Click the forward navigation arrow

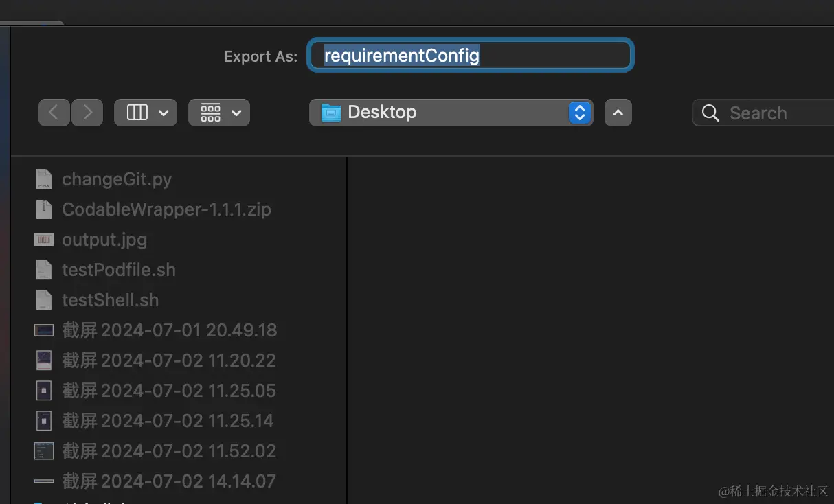[87, 113]
